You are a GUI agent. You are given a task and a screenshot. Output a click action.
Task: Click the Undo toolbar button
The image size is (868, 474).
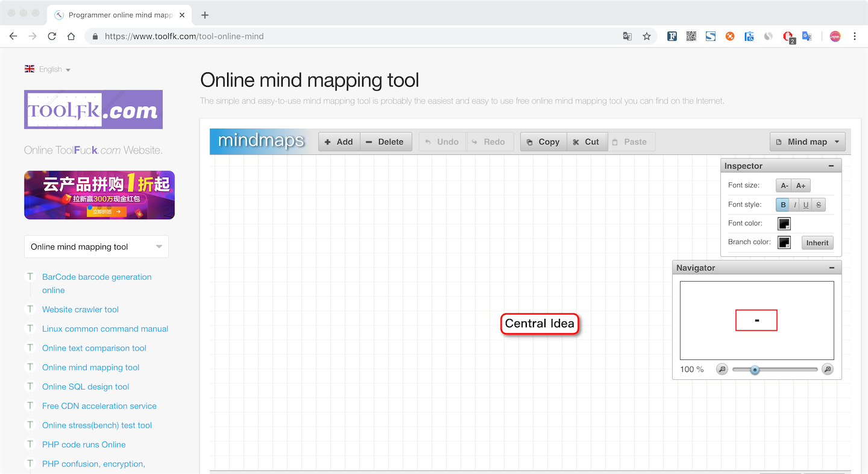click(442, 142)
